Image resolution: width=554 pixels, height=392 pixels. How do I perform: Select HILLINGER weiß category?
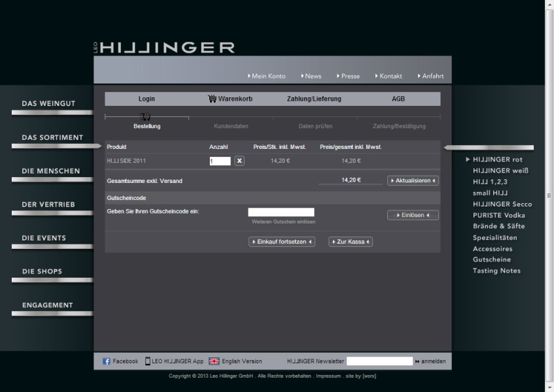[500, 171]
